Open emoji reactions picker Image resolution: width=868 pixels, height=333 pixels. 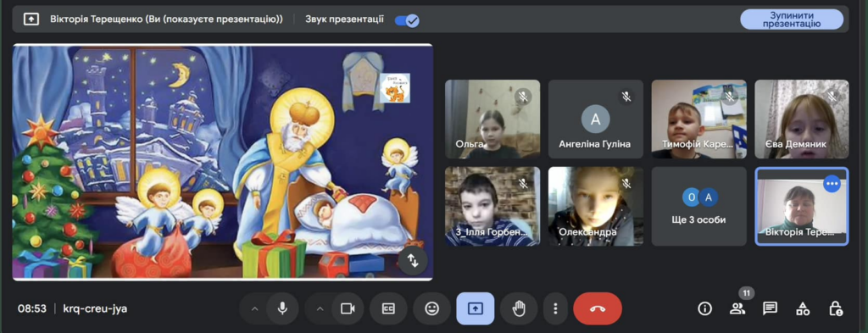[431, 308]
